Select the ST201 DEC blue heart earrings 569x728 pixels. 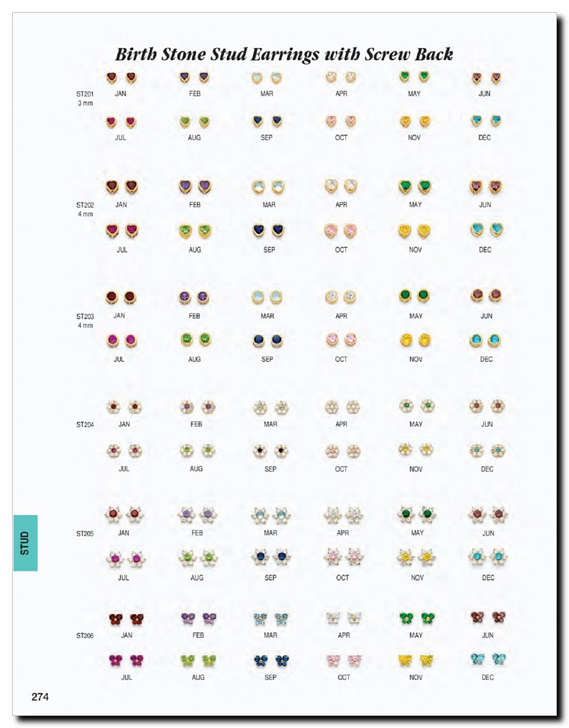[486, 121]
